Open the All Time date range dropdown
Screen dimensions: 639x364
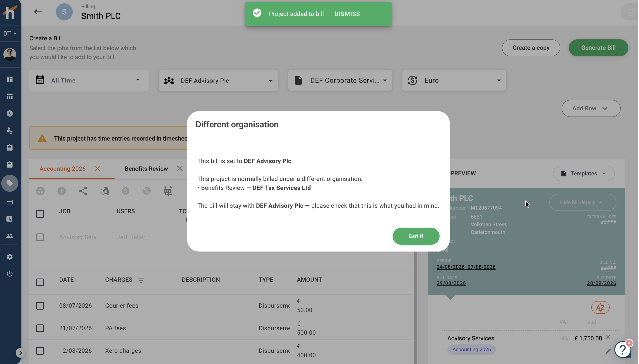[89, 80]
